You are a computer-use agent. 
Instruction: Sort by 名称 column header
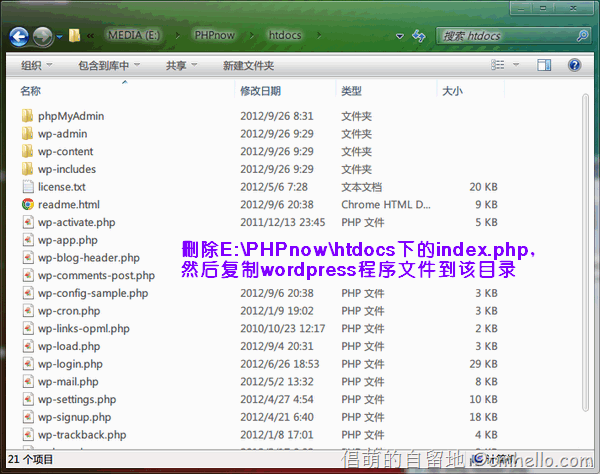(x=30, y=91)
